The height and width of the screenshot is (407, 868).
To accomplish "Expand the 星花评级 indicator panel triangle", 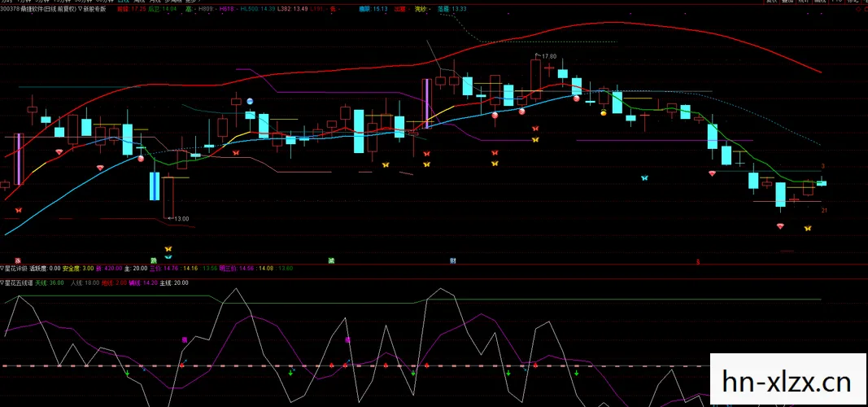I will click(x=2, y=268).
